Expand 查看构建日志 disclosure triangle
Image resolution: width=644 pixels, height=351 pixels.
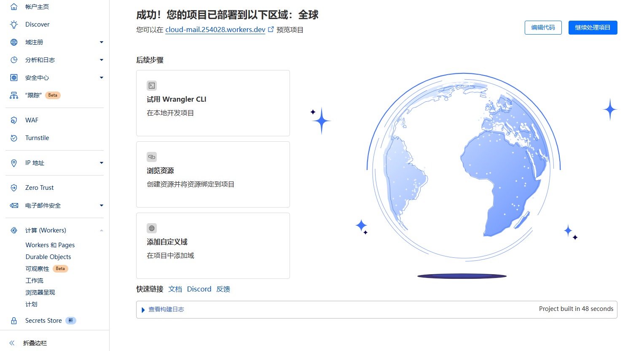(143, 309)
